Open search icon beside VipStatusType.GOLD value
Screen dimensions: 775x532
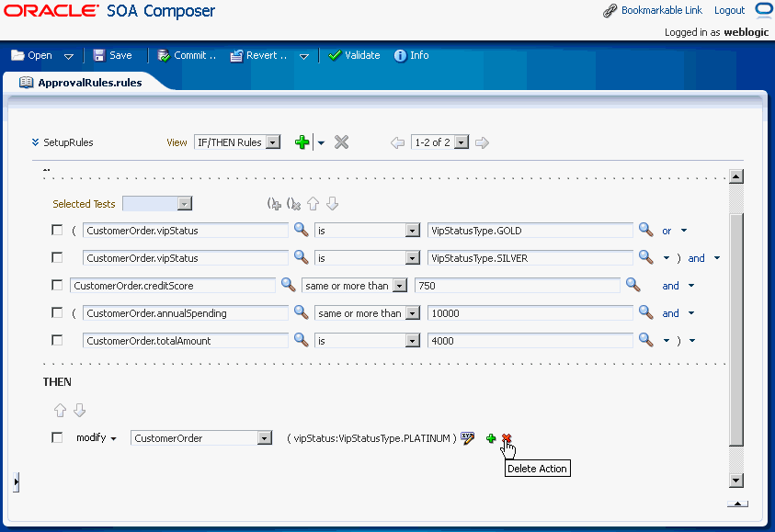pos(646,229)
